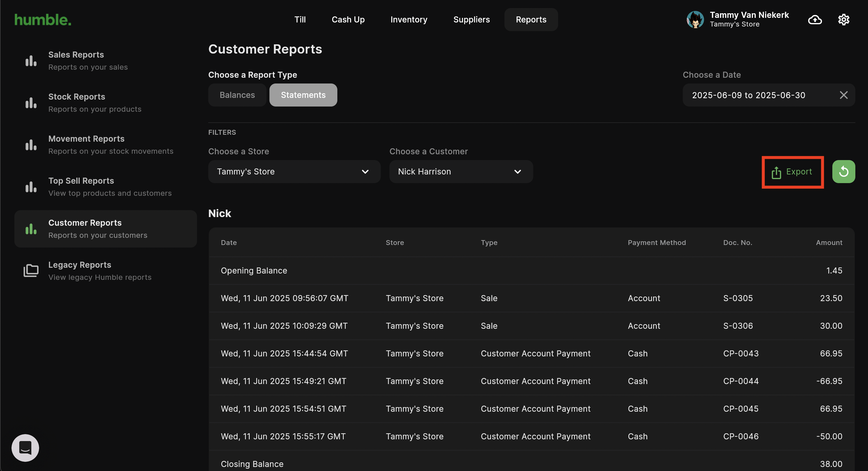
Task: Select the Balances report type
Action: click(237, 95)
